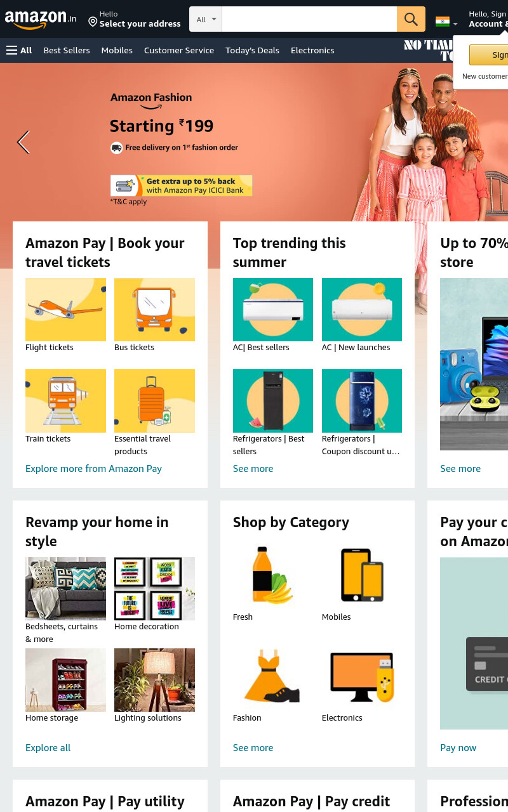Screen dimensions: 508x812
Task: Click Amazon Pay ICICI Bank offer banner
Action: click(181, 186)
